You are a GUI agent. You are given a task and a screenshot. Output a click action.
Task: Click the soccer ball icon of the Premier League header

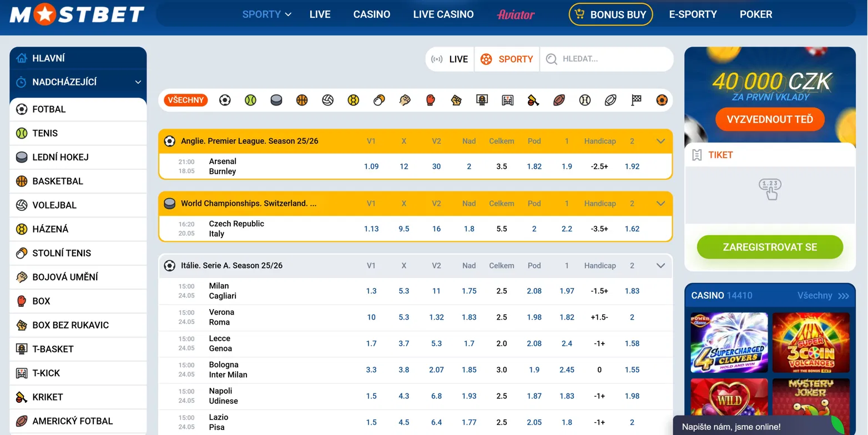pyautogui.click(x=170, y=141)
